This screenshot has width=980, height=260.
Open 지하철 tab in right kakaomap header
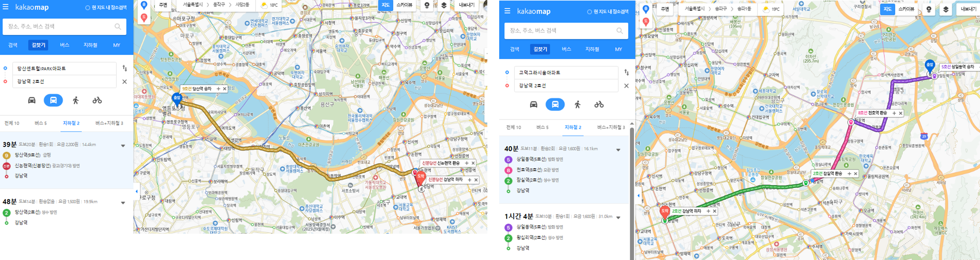click(592, 49)
